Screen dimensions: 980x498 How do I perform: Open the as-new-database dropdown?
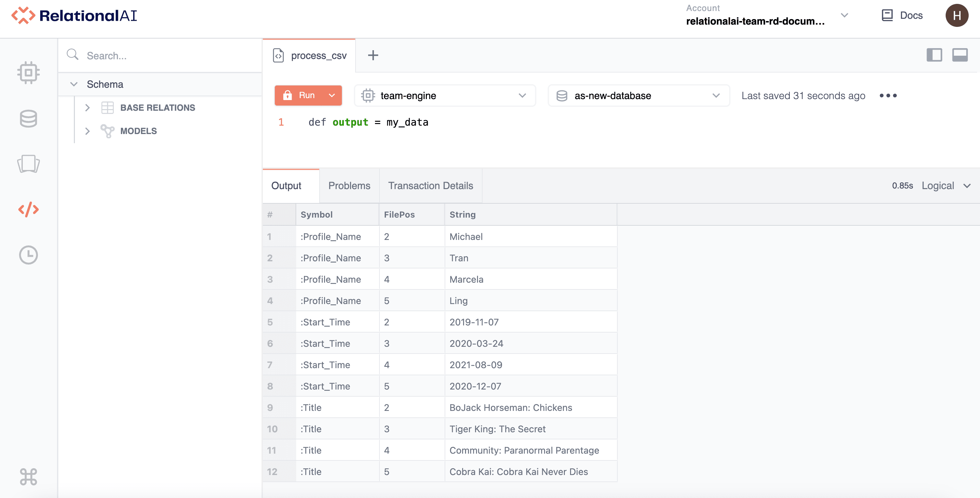638,96
